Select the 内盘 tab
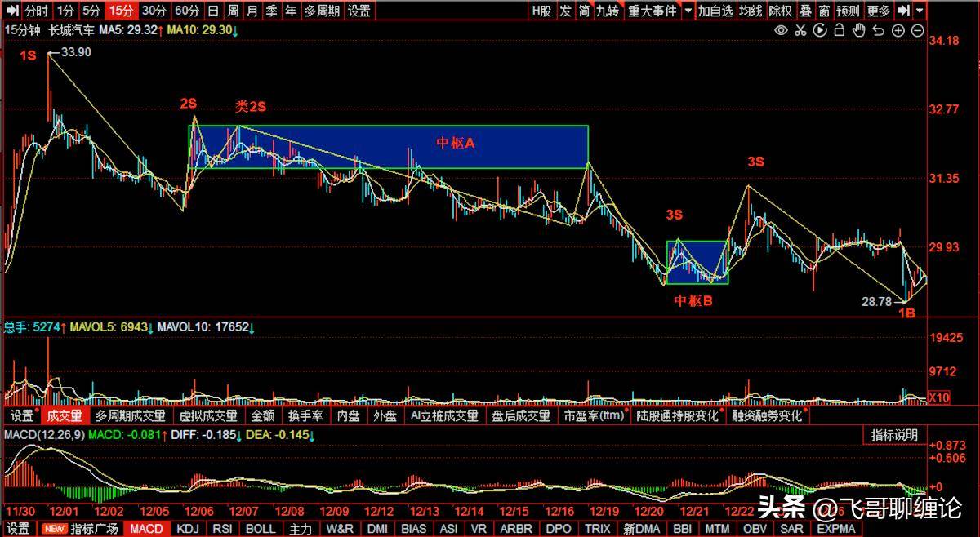This screenshot has width=980, height=537. click(348, 415)
